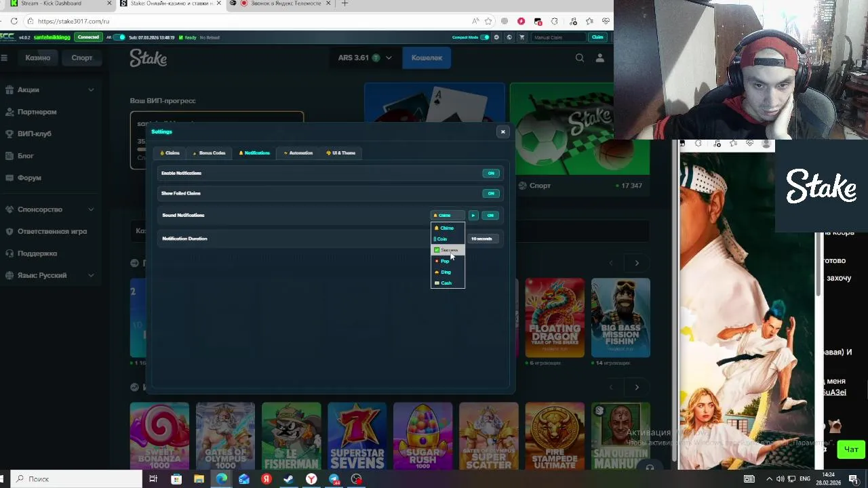
Task: Click globe icon in extension bar
Action: point(509,37)
